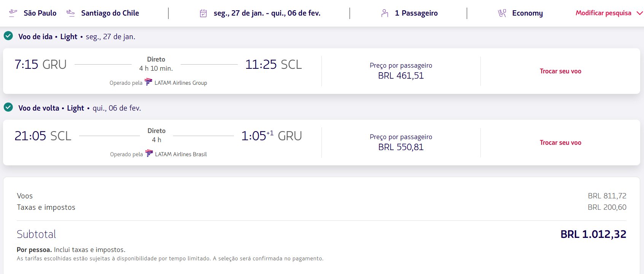
Task: Open Modificar pesquisa to edit search
Action: (603, 13)
